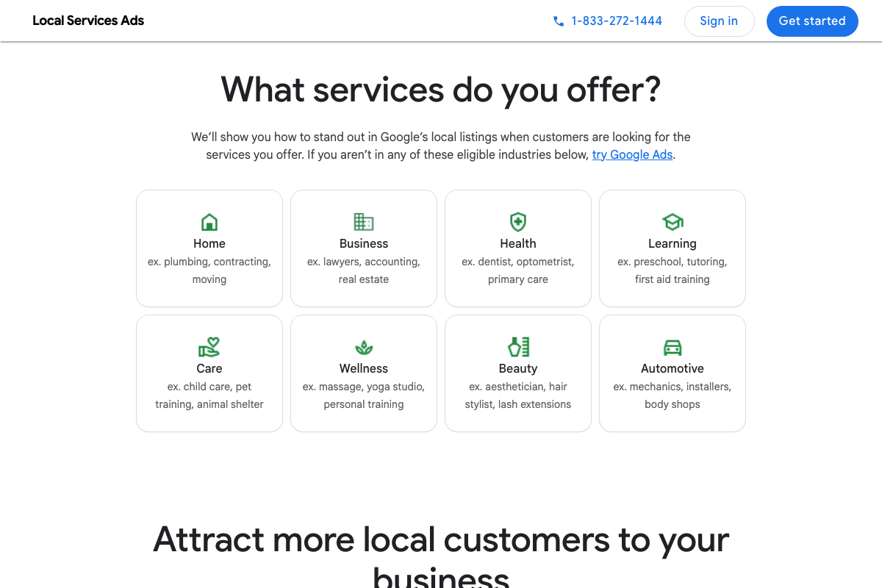Click the Sign in button
This screenshot has width=882, height=588.
[719, 21]
